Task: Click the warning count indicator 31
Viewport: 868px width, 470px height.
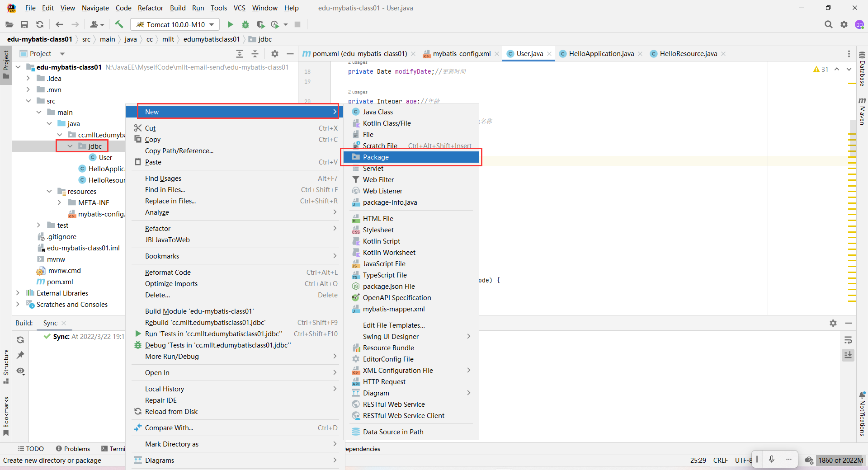Action: [821, 69]
